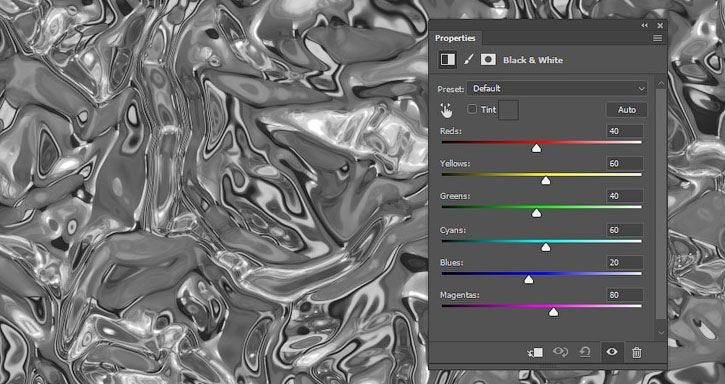725x384 pixels.
Task: Select the layer mask icon in Properties
Action: point(488,60)
